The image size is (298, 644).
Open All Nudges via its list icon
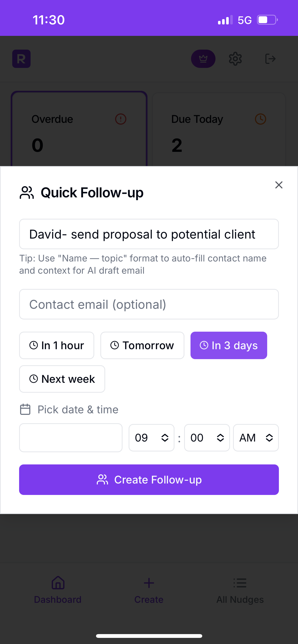(240, 583)
